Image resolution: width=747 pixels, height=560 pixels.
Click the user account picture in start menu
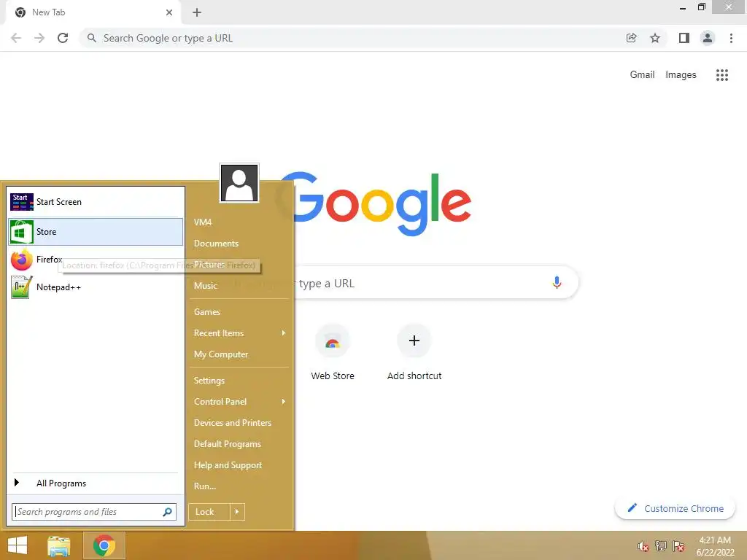(239, 183)
